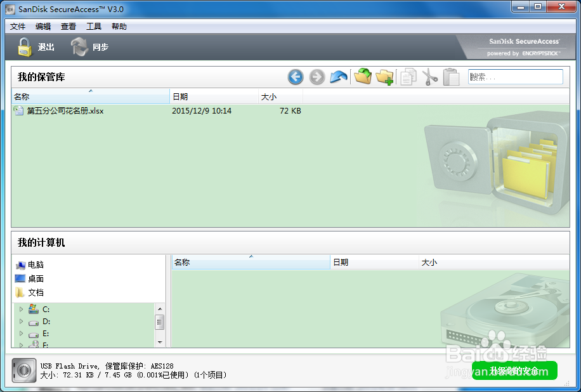This screenshot has width=581, height=392.
Task: Click the green upgrade security button
Action: click(514, 370)
